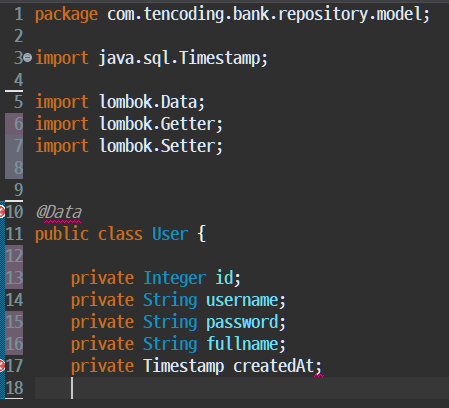449x408 pixels.
Task: Click lombok.Getter import statement
Action: pos(129,124)
